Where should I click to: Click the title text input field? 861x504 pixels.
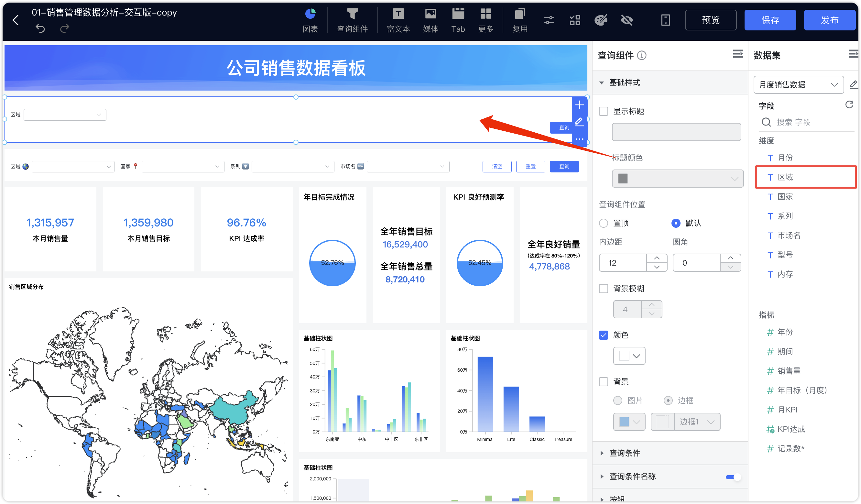pos(677,132)
